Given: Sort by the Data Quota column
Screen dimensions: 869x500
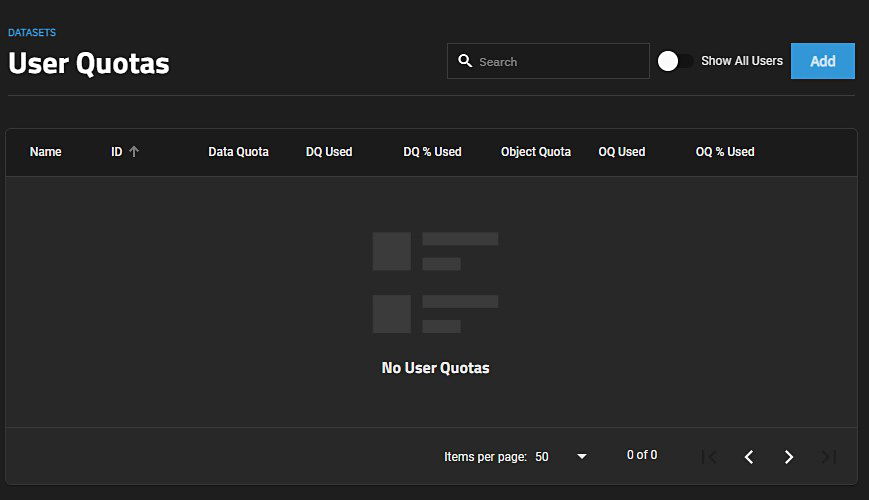Looking at the screenshot, I should coord(238,152).
